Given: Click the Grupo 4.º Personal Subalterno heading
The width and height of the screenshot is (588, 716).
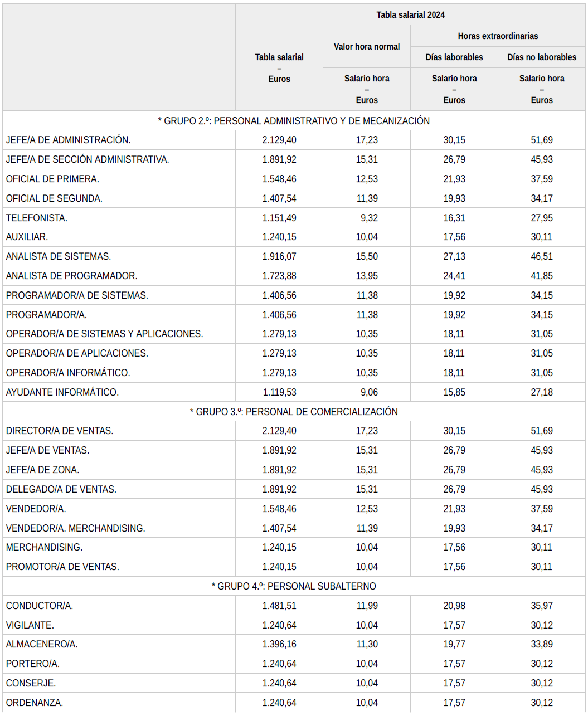Looking at the screenshot, I should tap(294, 586).
